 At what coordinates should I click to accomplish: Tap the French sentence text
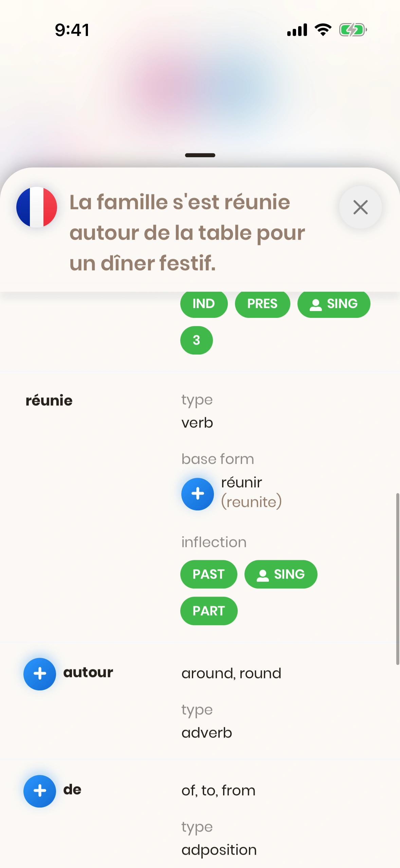pos(187,233)
